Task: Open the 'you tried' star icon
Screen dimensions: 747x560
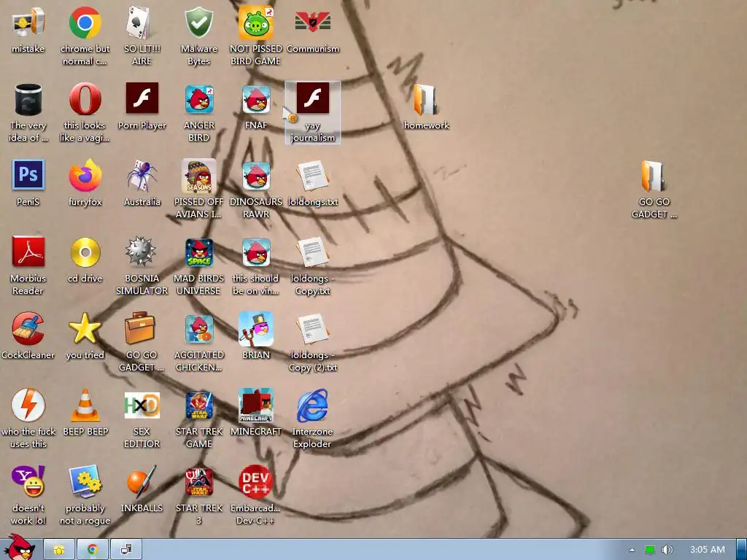Action: (x=85, y=328)
